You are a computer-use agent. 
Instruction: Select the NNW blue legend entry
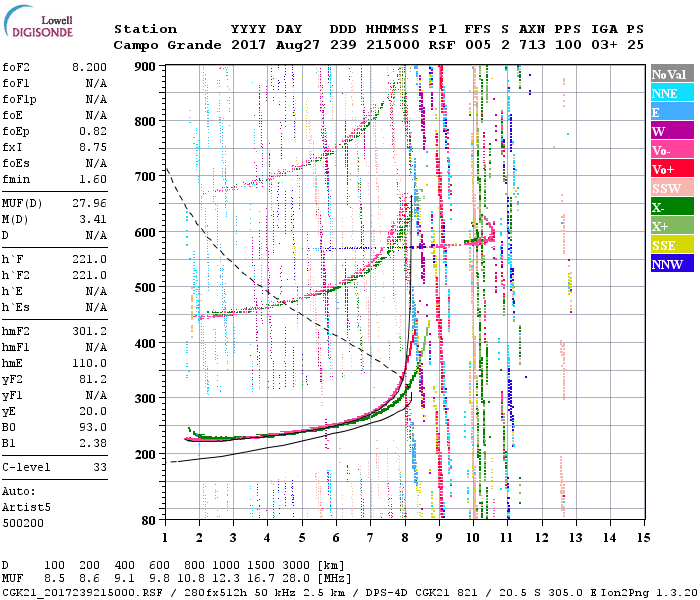(671, 264)
